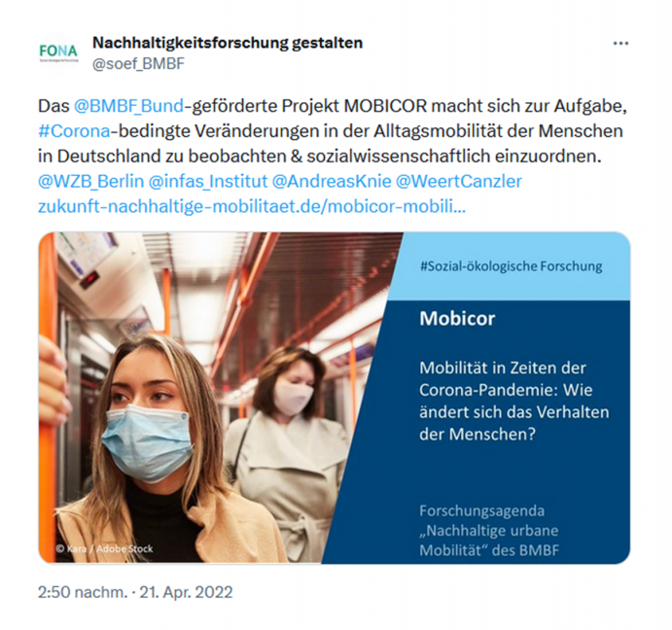Click the Mobicor heading in the card
Image resolution: width=672 pixels, height=630 pixels.
[457, 319]
